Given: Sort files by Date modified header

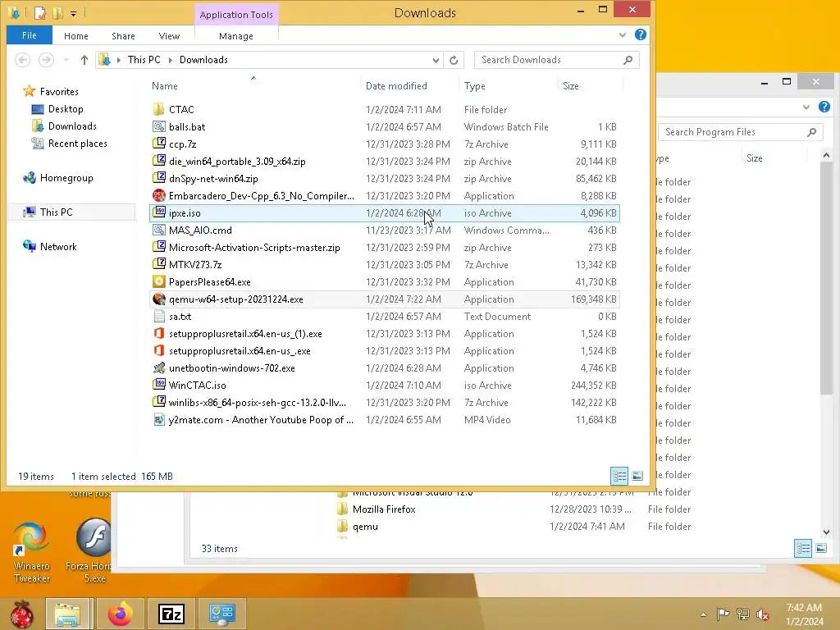Looking at the screenshot, I should (396, 85).
